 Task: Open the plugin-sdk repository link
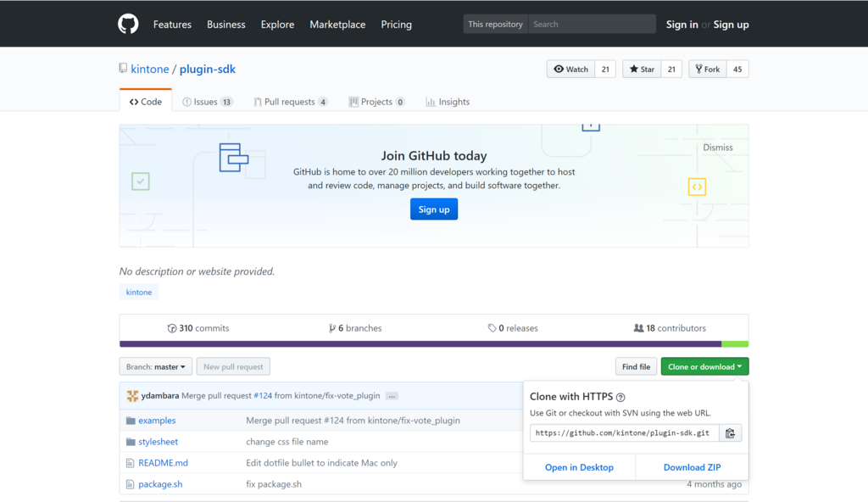click(x=208, y=69)
